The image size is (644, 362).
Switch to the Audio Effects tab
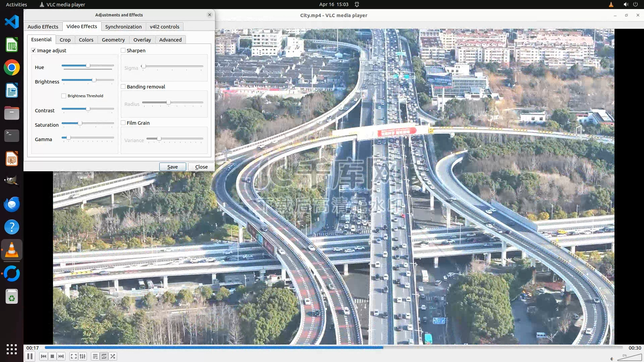tap(43, 27)
